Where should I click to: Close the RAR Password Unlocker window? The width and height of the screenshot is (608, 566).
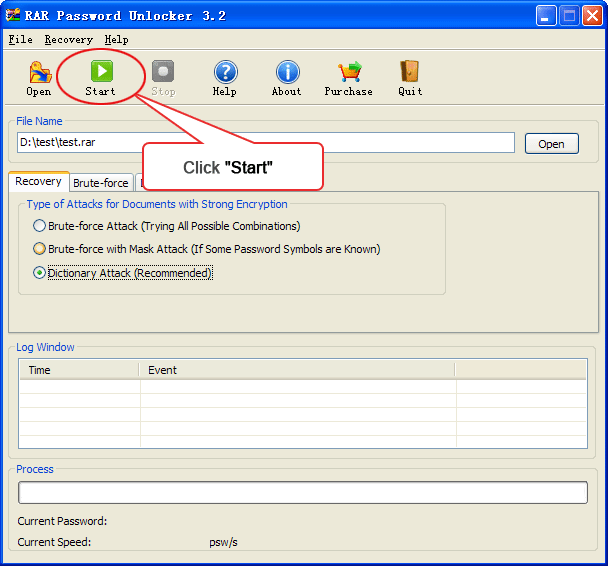(x=592, y=16)
